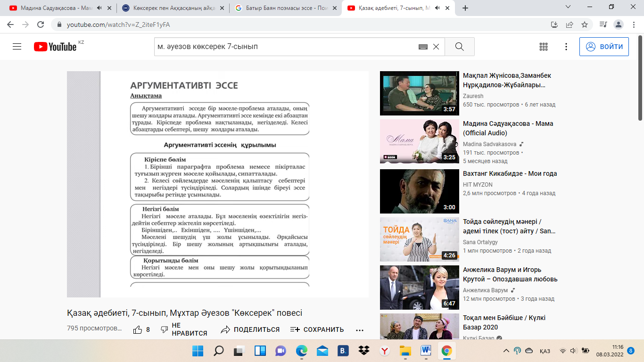This screenshot has width=644, height=362.
Task: Open more actions menu below video
Action: click(x=360, y=330)
